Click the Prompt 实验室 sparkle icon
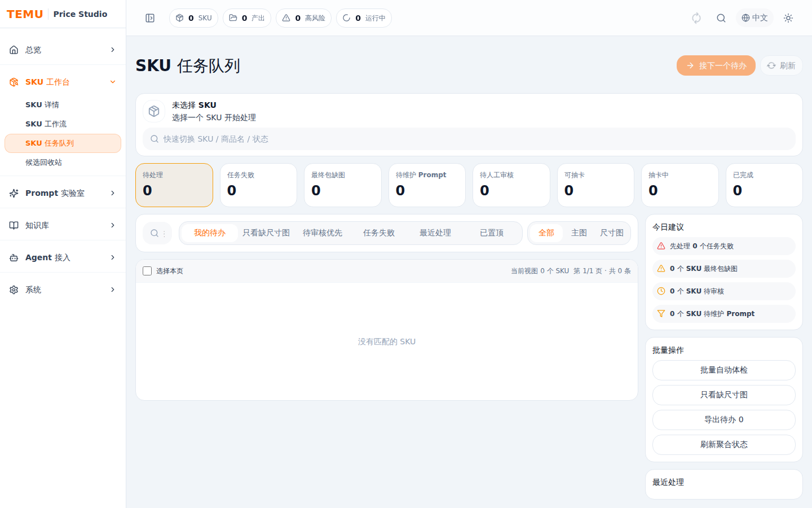812x508 pixels. [x=14, y=193]
